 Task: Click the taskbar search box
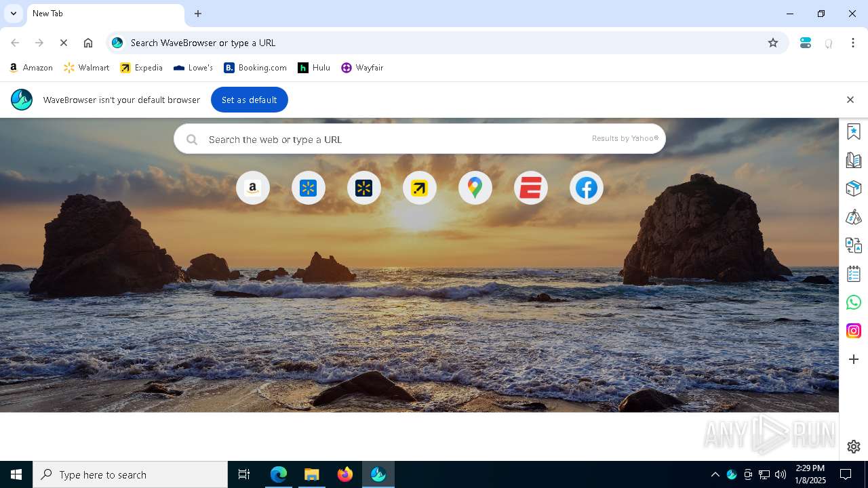(x=130, y=474)
